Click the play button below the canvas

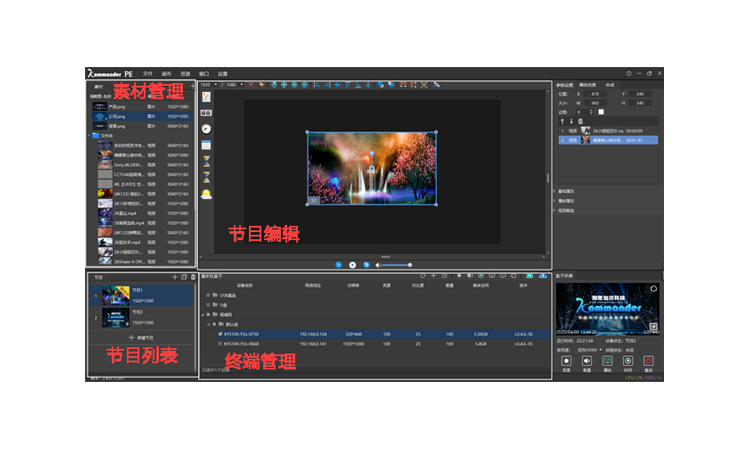pyautogui.click(x=353, y=264)
